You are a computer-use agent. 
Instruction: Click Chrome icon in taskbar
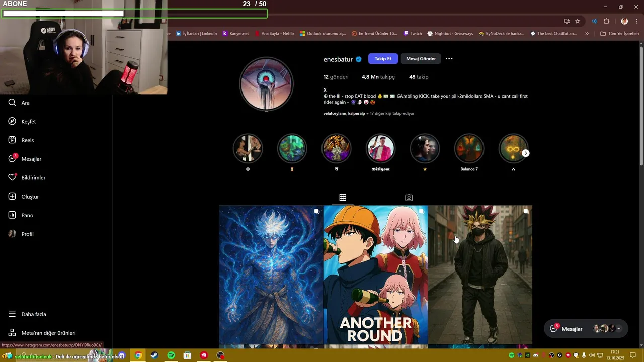tap(138, 355)
